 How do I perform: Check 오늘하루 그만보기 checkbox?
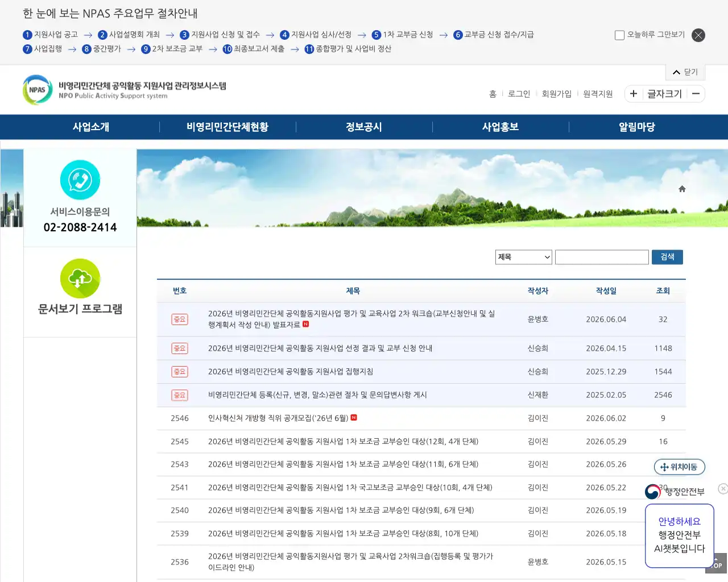620,35
